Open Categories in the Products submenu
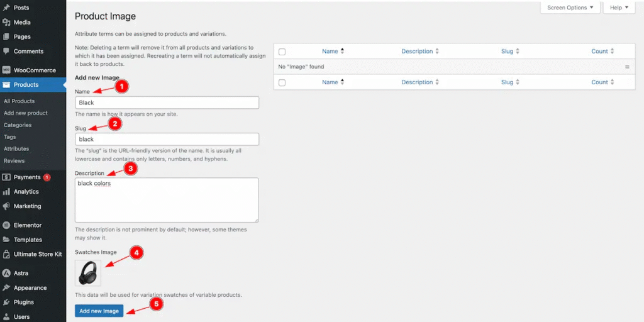 click(18, 125)
